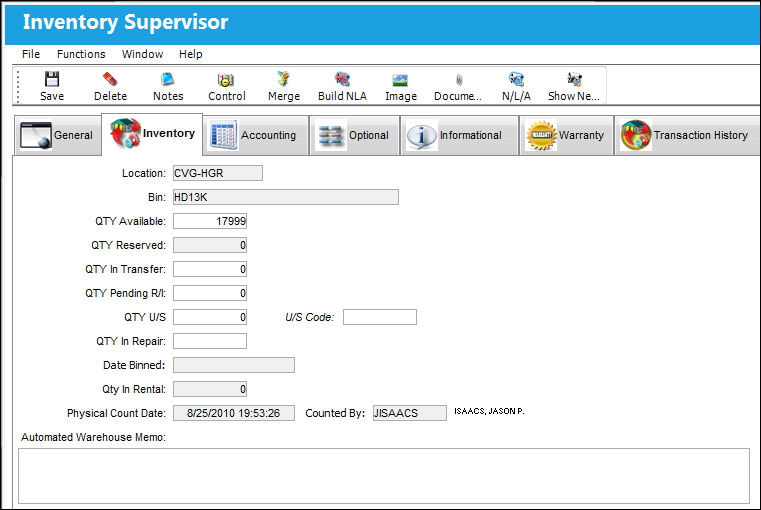
Task: Open the Functions menu
Action: [x=81, y=54]
